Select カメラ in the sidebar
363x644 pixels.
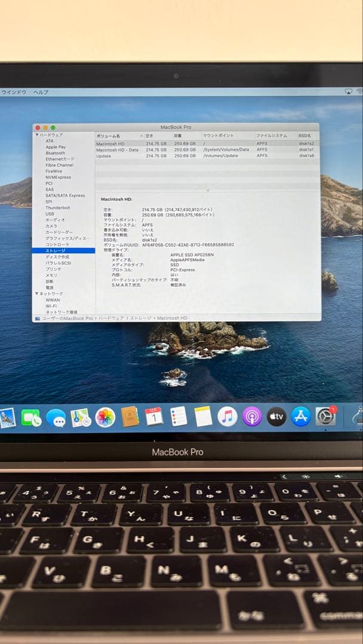(x=51, y=226)
